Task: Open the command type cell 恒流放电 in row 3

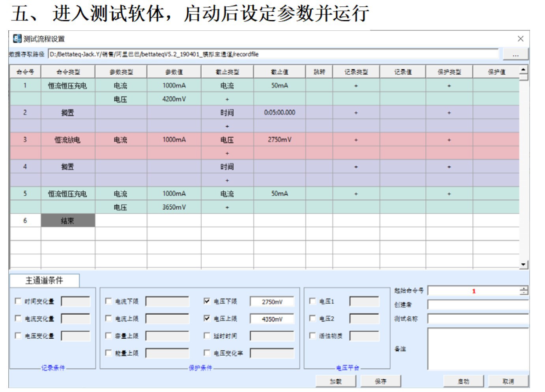Action: (67, 140)
